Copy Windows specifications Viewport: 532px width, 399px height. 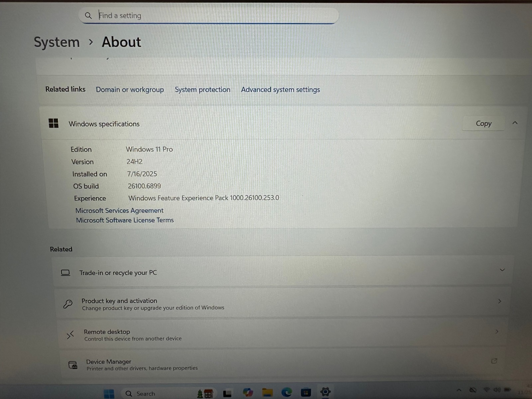[x=483, y=123]
